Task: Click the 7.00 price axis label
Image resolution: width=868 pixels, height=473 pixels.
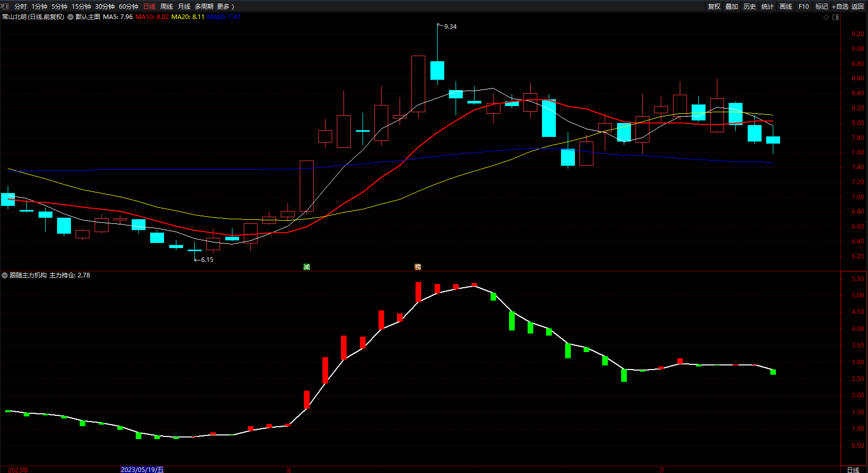Action: 858,197
